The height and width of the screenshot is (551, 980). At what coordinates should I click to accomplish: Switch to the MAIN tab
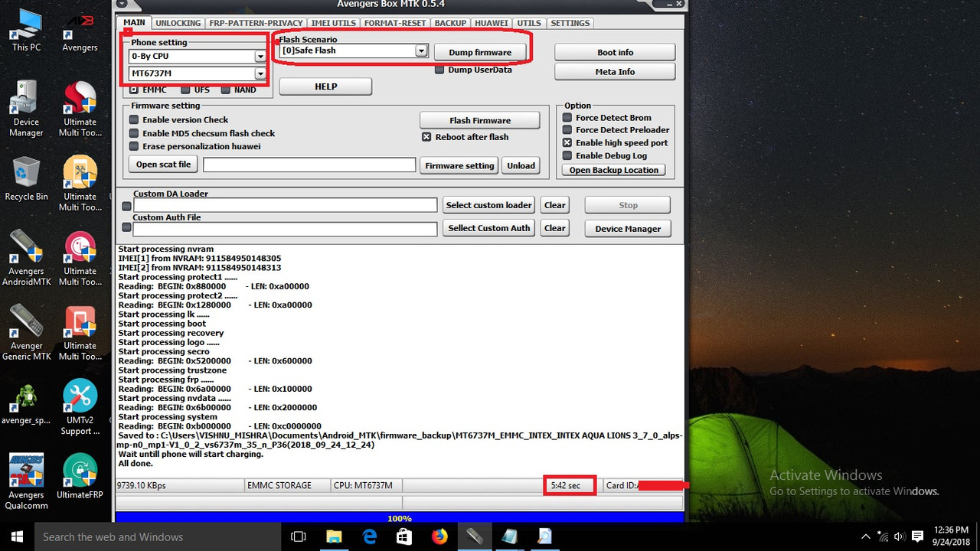click(134, 23)
